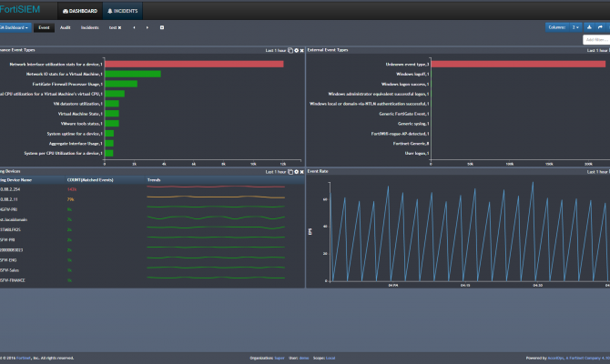The image size is (610, 364).
Task: Close the top-left Event Types widget
Action: pyautogui.click(x=302, y=51)
